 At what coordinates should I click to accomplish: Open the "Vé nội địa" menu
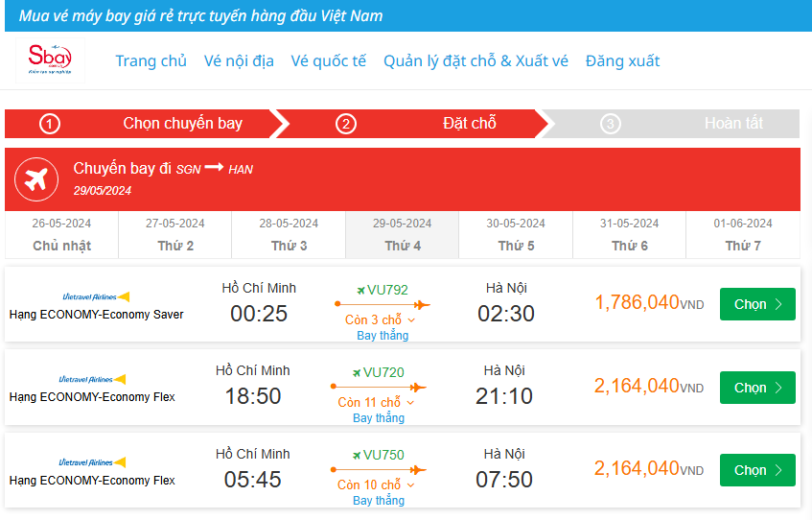click(239, 60)
